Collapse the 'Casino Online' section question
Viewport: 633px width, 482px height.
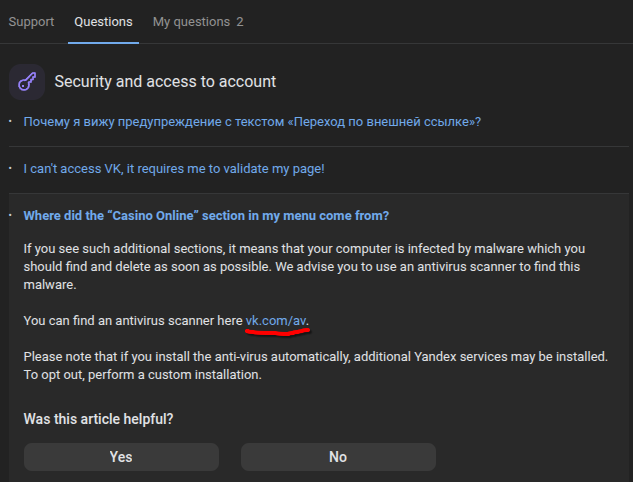tap(206, 216)
